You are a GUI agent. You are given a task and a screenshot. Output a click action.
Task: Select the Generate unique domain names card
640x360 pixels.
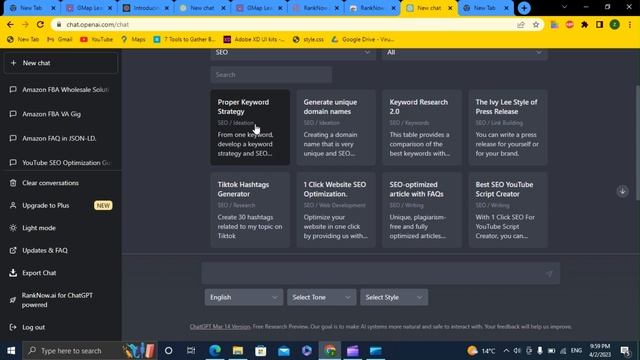(x=336, y=127)
